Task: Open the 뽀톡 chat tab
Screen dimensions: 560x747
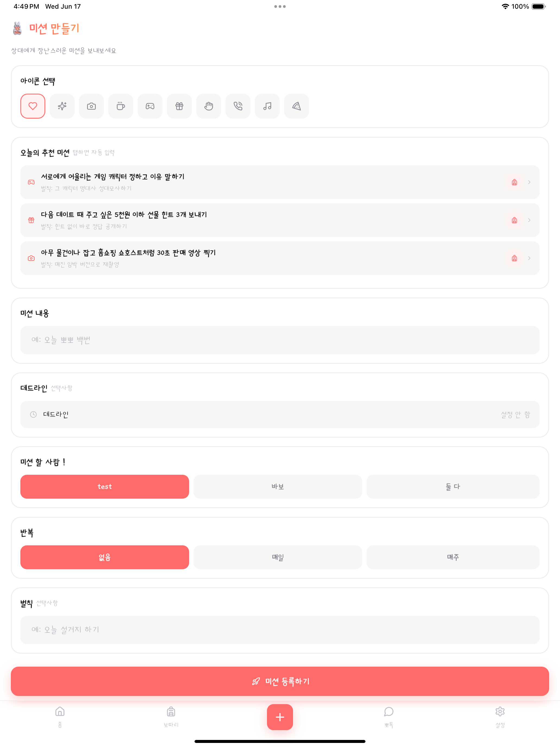Action: coord(389,717)
